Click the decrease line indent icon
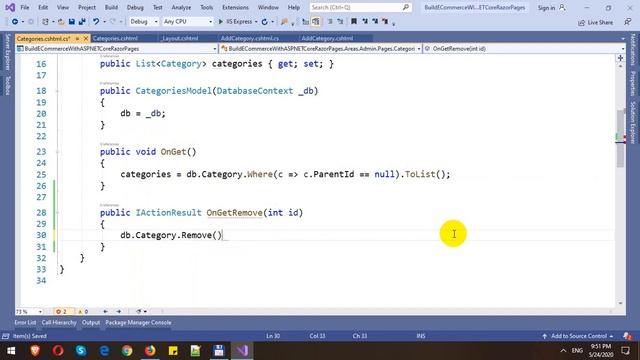This screenshot has height=360, width=640. [x=330, y=22]
